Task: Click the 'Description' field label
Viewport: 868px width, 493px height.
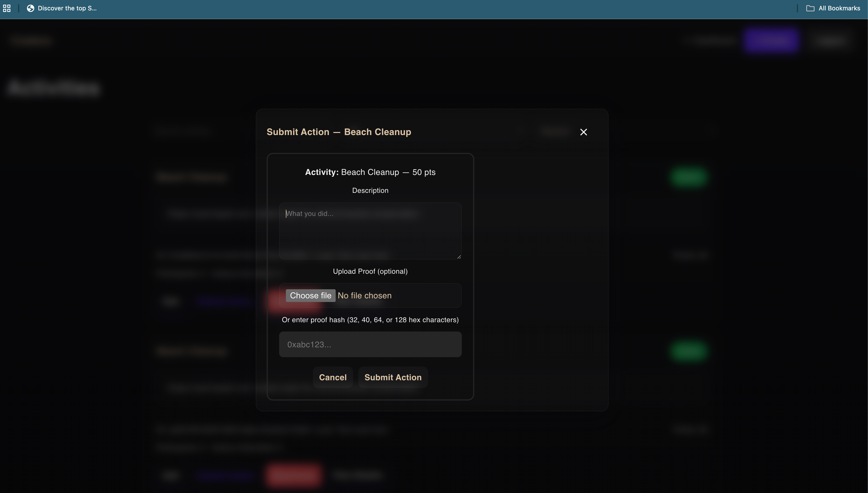Action: (x=370, y=190)
